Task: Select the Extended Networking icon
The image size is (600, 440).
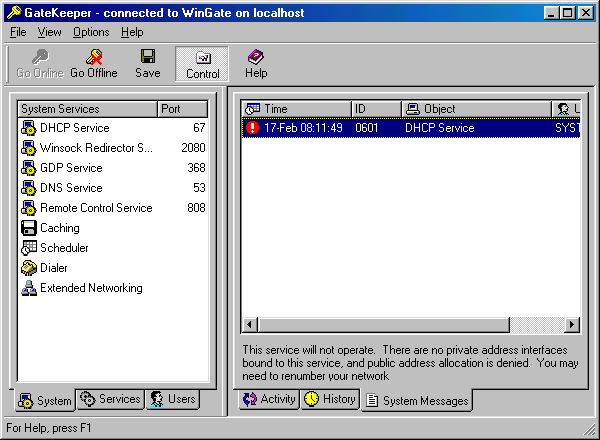Action: [29, 288]
